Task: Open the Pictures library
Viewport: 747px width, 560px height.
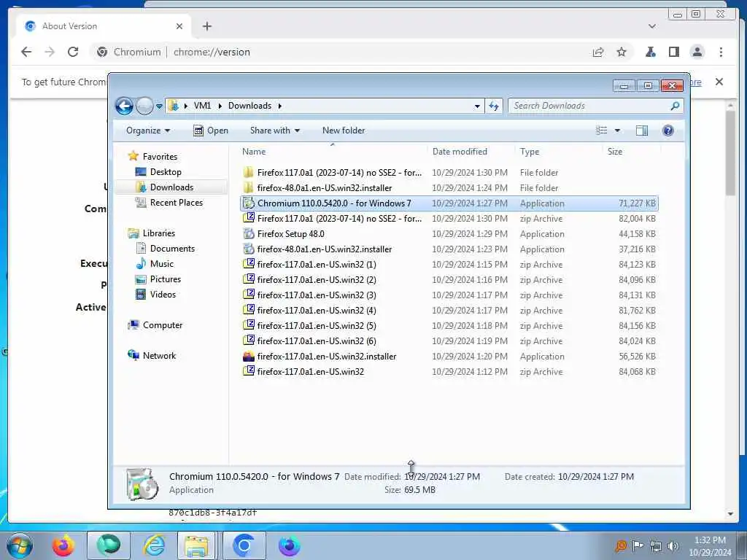Action: point(166,279)
